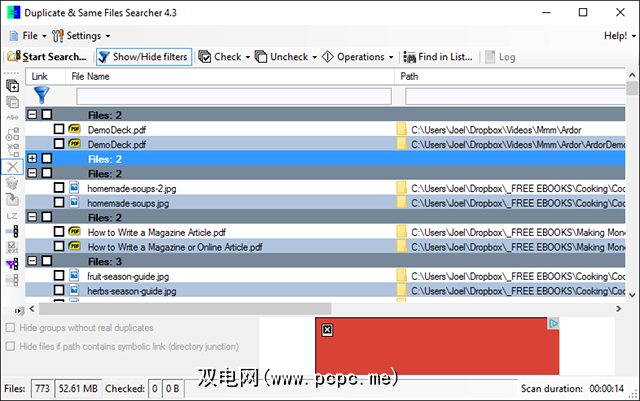
Task: Check the herbs-season-guide.jpg file
Action: coord(59,290)
